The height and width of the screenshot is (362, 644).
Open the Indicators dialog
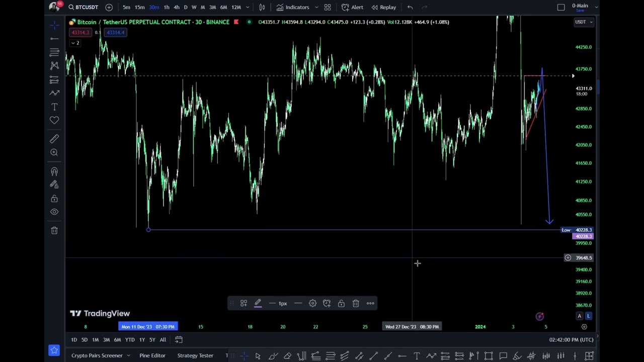point(292,7)
